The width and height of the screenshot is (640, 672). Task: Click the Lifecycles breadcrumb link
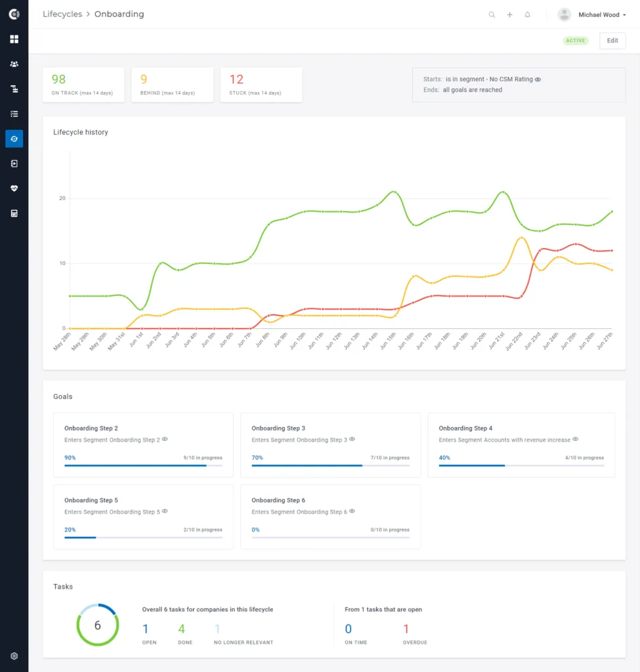click(x=62, y=14)
